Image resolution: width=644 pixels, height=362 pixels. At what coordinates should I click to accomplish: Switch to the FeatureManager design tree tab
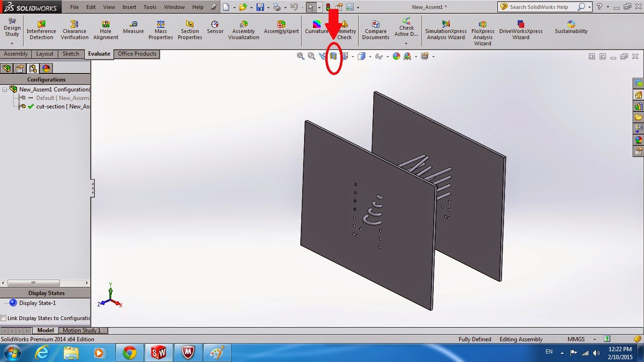pyautogui.click(x=7, y=68)
